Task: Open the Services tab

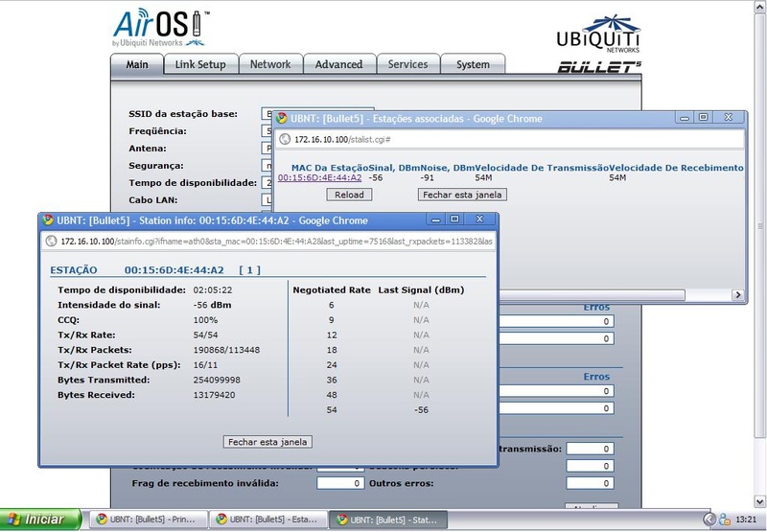Action: (407, 64)
